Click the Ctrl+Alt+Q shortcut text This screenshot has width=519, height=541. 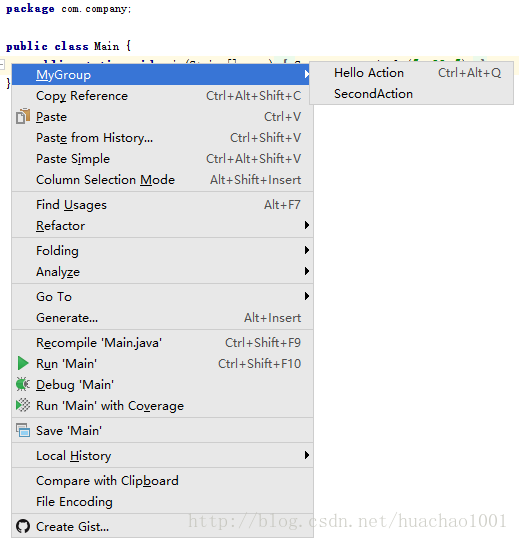pyautogui.click(x=469, y=73)
